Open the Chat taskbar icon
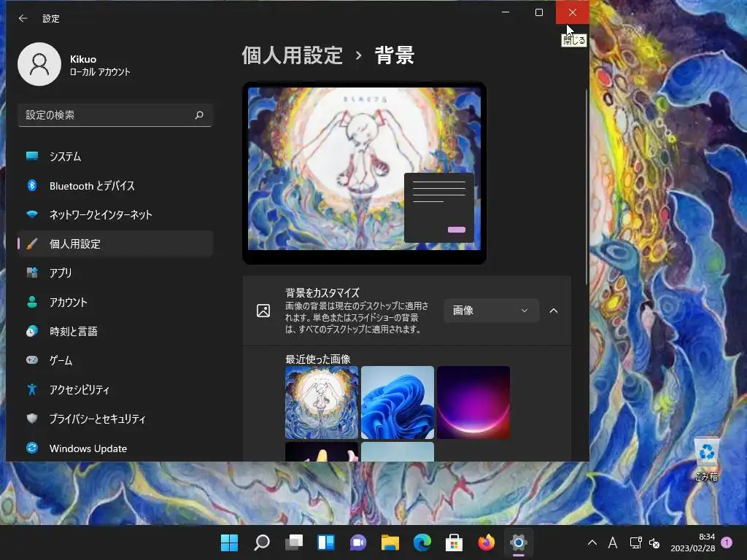 tap(358, 542)
